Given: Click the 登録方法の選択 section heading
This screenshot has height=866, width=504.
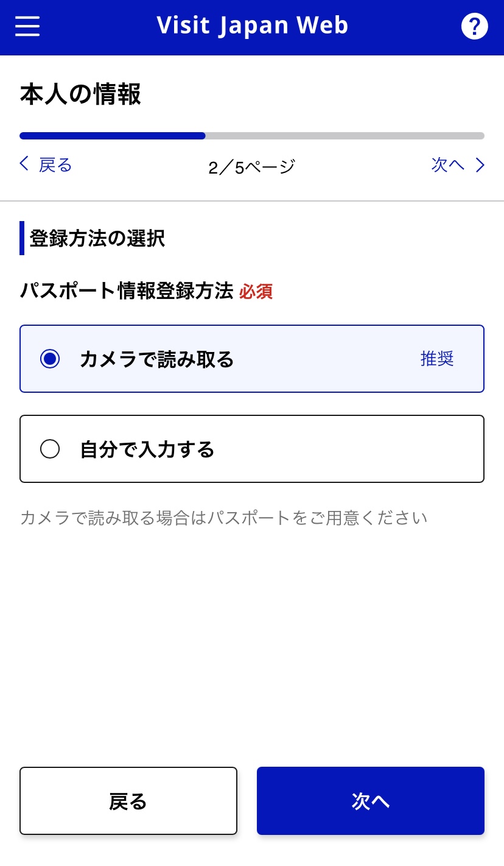Looking at the screenshot, I should tap(97, 238).
